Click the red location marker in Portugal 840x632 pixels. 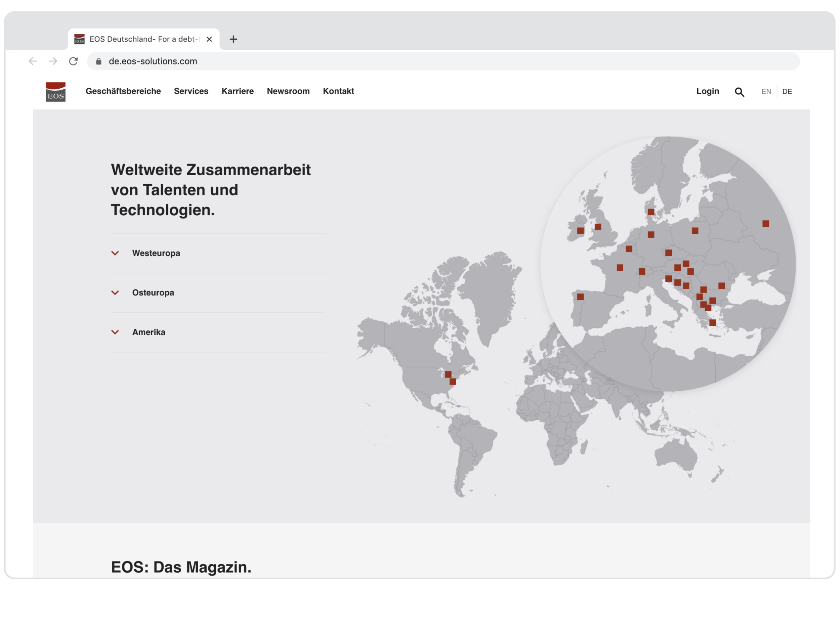pos(580,297)
